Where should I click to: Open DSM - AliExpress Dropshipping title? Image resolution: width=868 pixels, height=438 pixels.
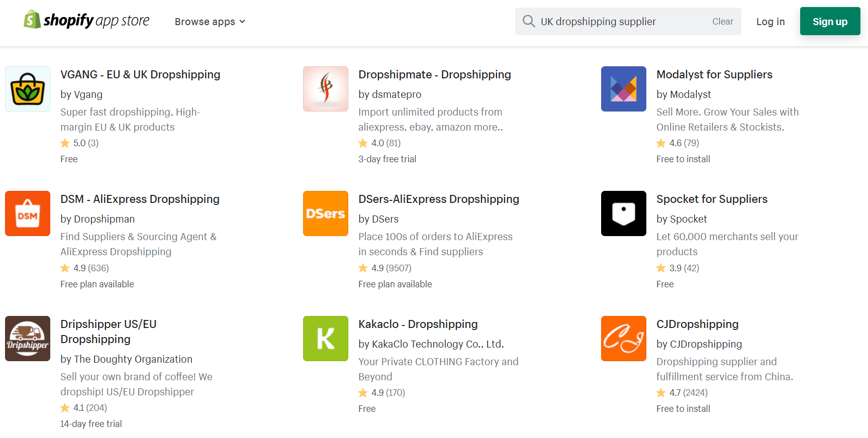(140, 199)
